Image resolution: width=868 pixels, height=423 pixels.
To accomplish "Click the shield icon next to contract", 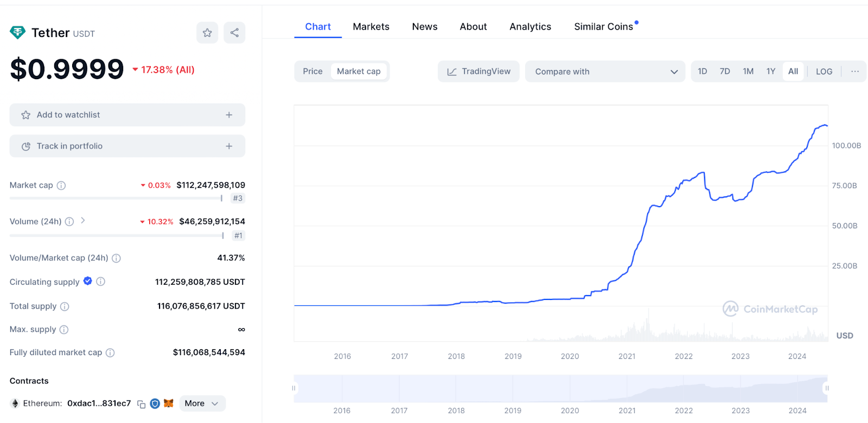I will point(155,403).
